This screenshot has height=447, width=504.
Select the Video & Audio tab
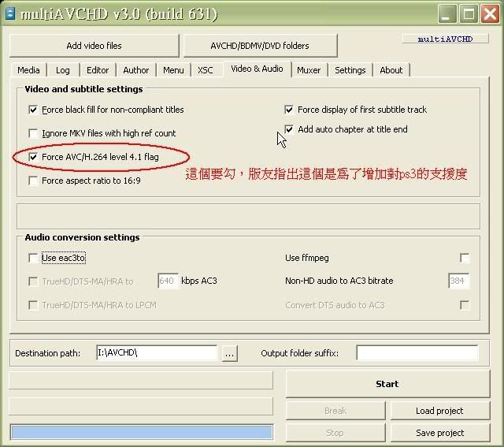(258, 69)
